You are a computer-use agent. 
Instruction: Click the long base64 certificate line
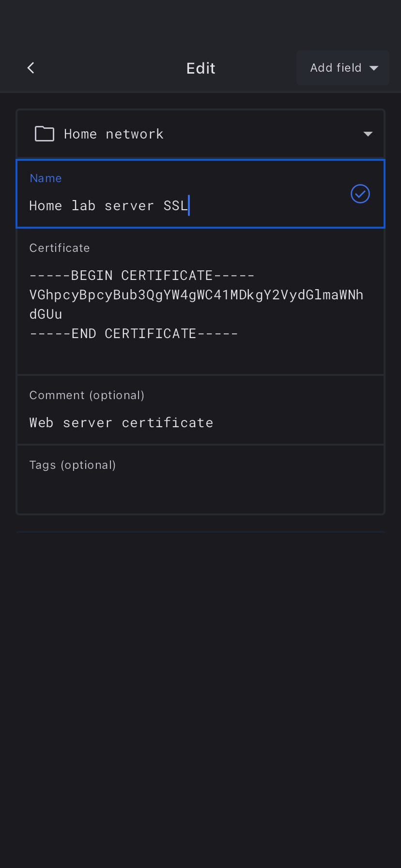coord(196,295)
